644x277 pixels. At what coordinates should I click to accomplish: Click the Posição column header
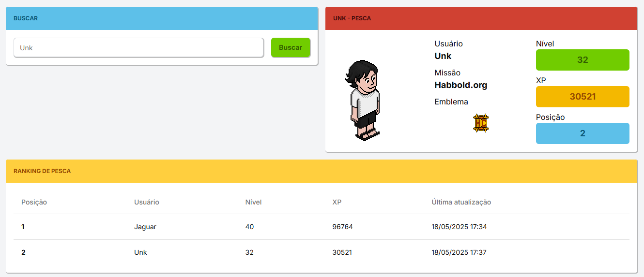34,202
